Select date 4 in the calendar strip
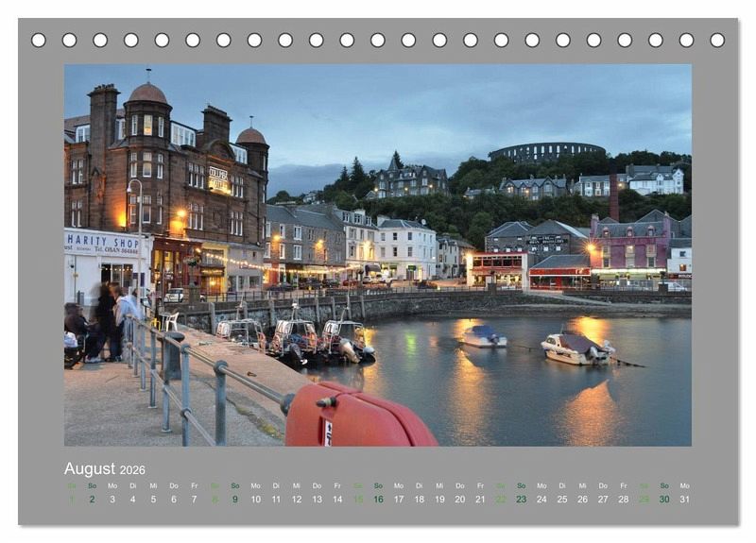756x543 pixels. 133,500
